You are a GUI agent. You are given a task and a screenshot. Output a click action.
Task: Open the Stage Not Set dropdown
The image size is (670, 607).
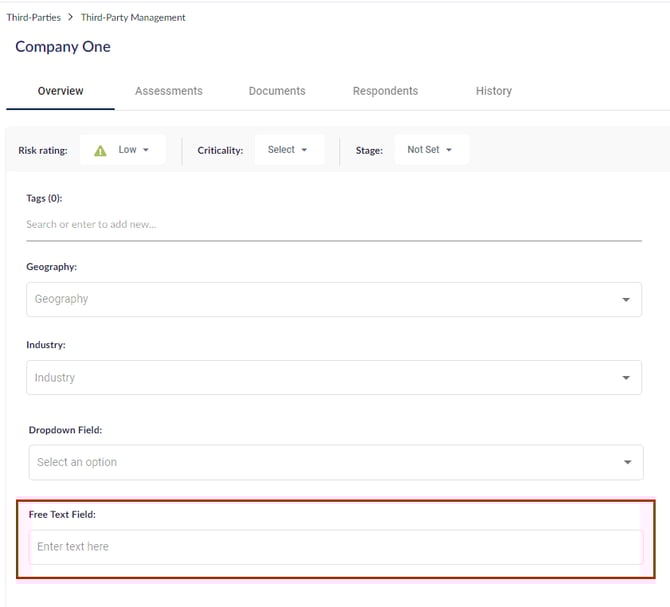430,150
